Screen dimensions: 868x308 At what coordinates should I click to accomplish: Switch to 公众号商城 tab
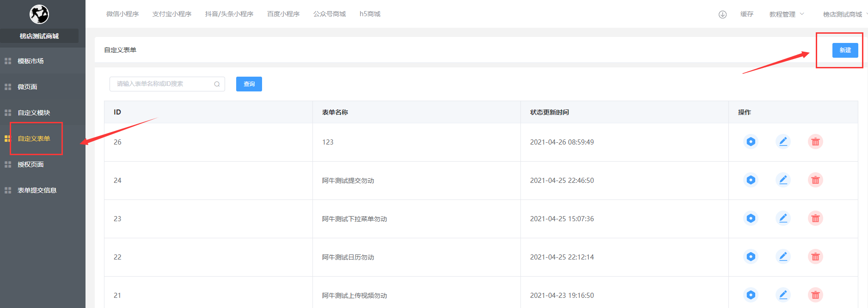coord(330,14)
